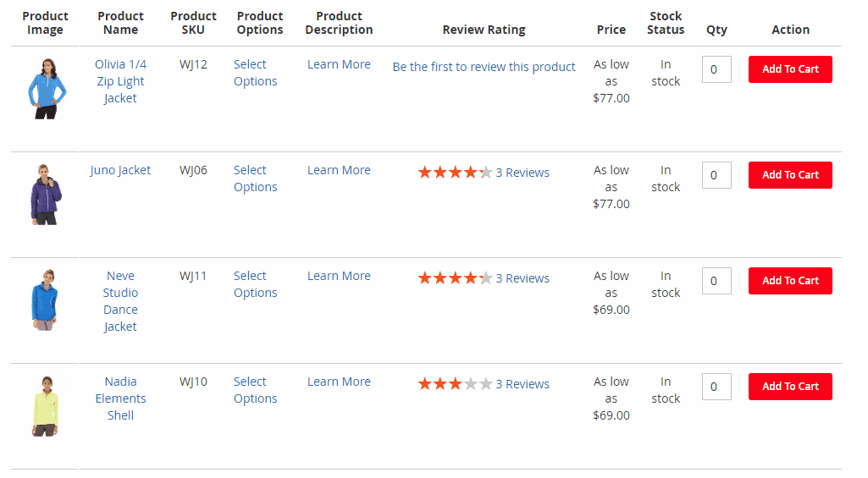Open the Juno Jacket 3 Reviews link
The image size is (868, 478).
pos(522,173)
